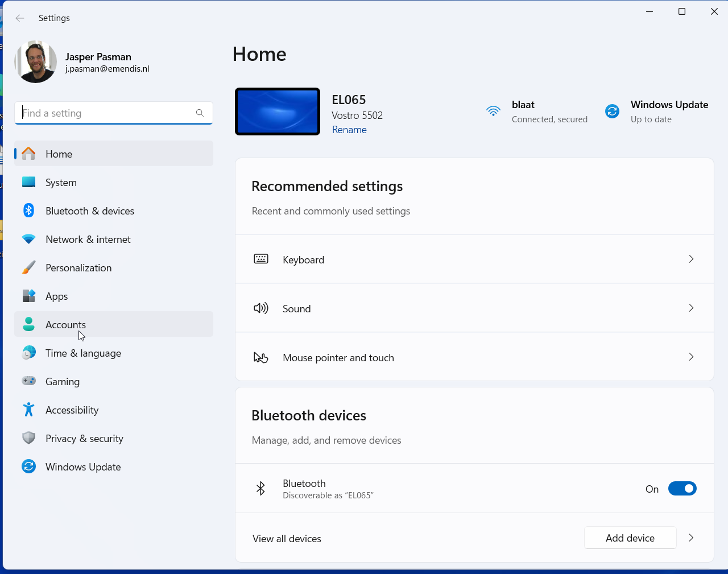
Task: Click the Gaming controller icon
Action: [28, 381]
